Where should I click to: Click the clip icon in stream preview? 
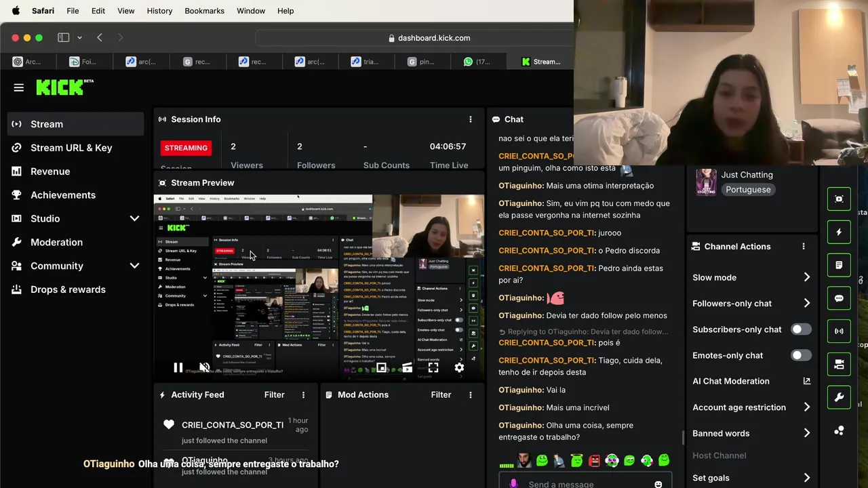coord(407,367)
